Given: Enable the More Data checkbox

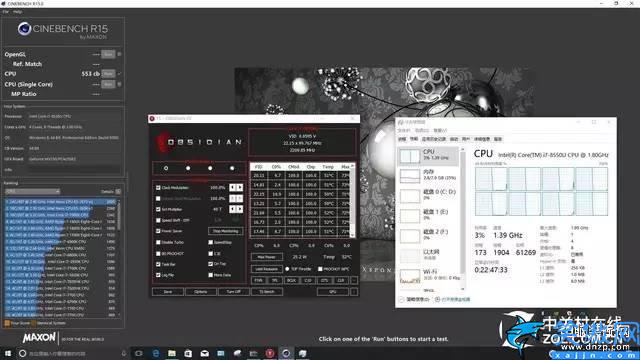Looking at the screenshot, I should pyautogui.click(x=211, y=275).
